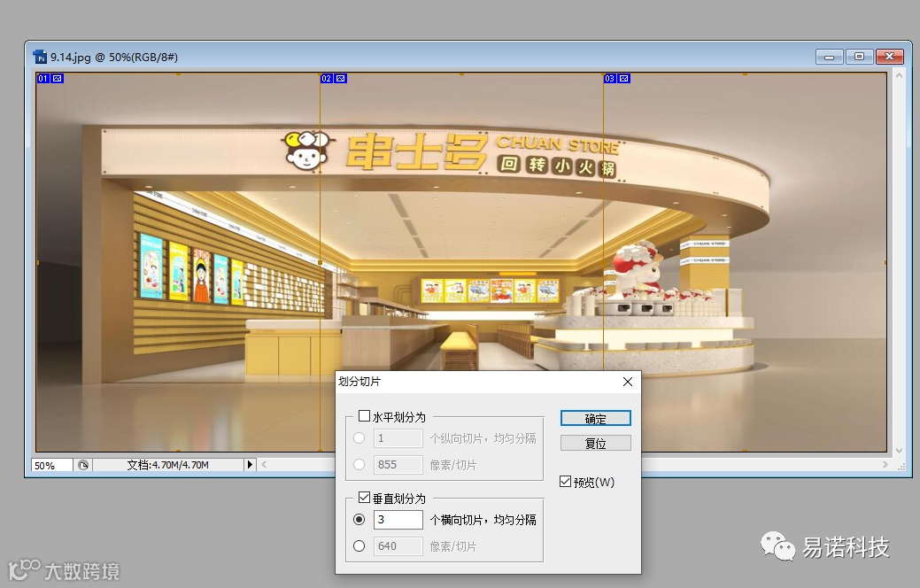
Task: Enable the 水平划分为 checkbox
Action: 364,416
